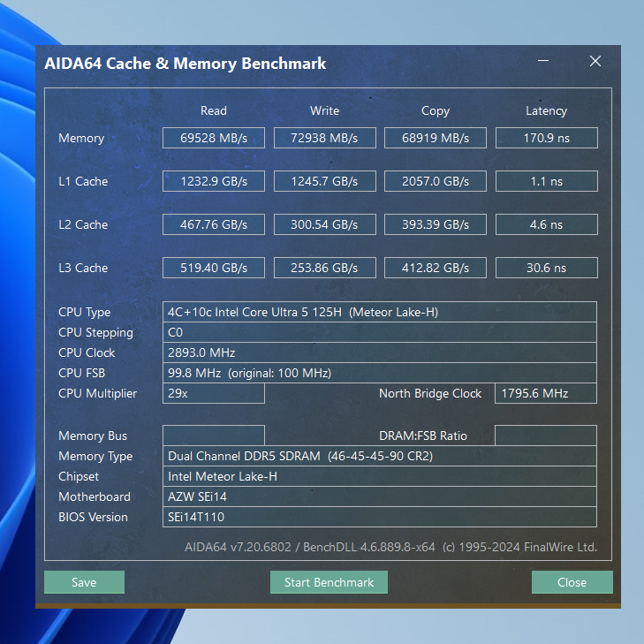The image size is (644, 644).
Task: Click the CPU Stepping label
Action: [95, 333]
